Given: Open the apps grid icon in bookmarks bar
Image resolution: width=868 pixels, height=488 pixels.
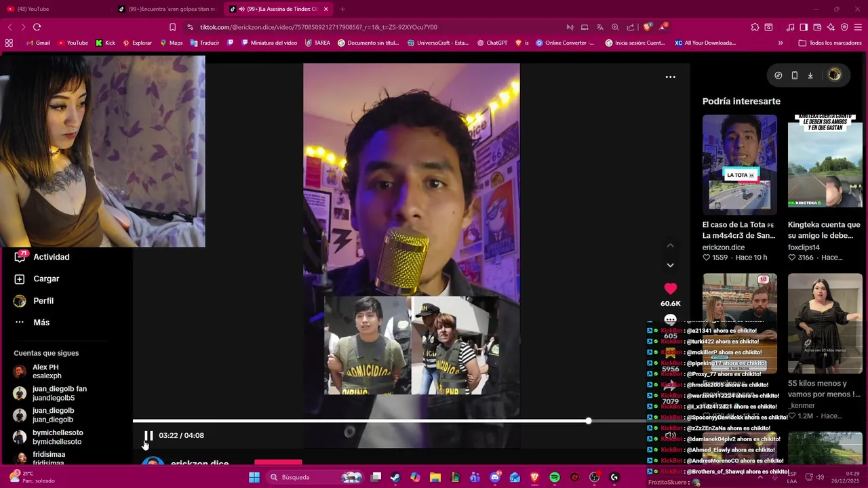Looking at the screenshot, I should pyautogui.click(x=9, y=43).
